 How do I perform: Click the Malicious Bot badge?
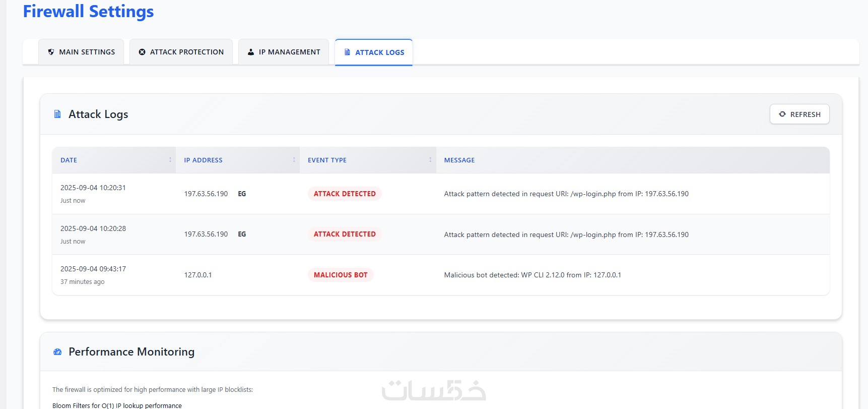coord(341,275)
